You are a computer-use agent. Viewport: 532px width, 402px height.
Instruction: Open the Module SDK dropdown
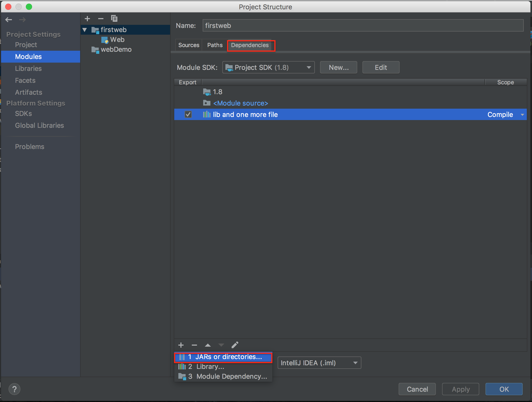268,68
